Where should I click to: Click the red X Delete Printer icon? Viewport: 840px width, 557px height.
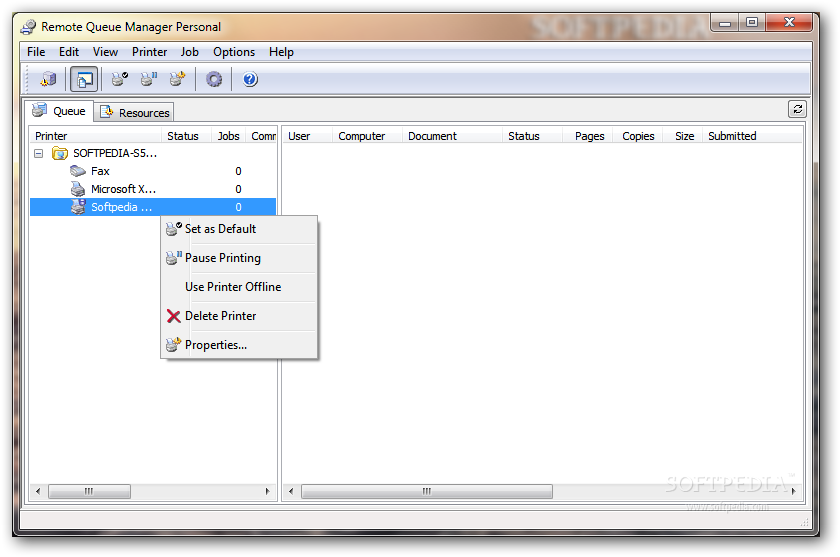coord(173,316)
